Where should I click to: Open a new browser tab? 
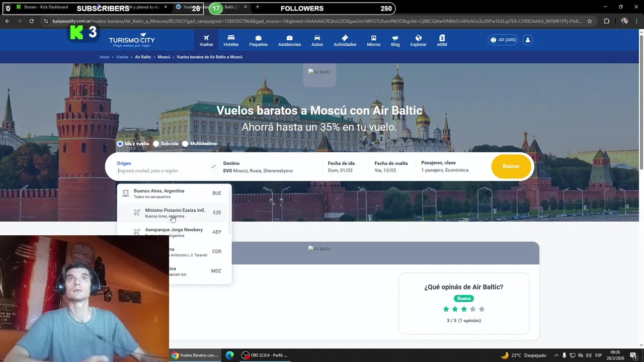coord(258,7)
